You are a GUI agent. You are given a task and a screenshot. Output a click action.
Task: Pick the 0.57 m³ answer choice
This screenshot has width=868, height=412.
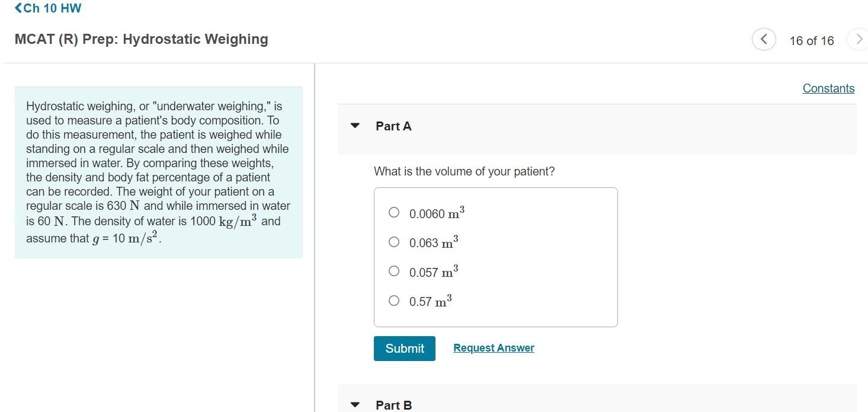[x=393, y=300]
